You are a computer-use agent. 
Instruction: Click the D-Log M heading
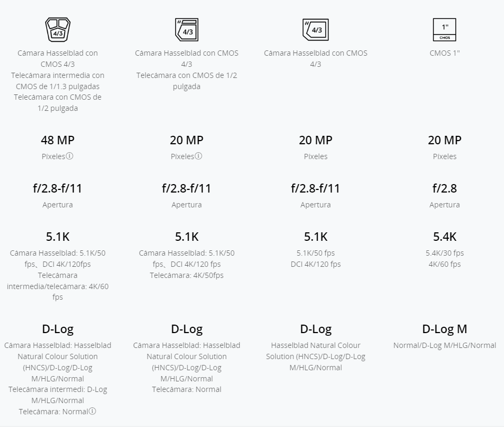444,329
